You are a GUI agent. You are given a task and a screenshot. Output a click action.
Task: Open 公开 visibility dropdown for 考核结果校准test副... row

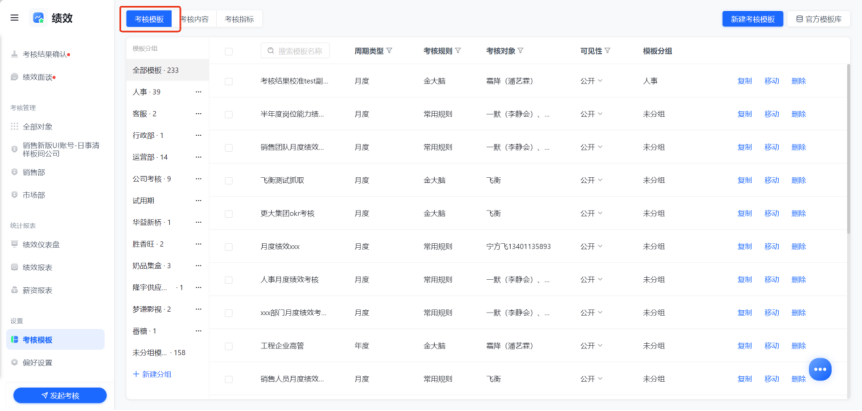point(591,81)
